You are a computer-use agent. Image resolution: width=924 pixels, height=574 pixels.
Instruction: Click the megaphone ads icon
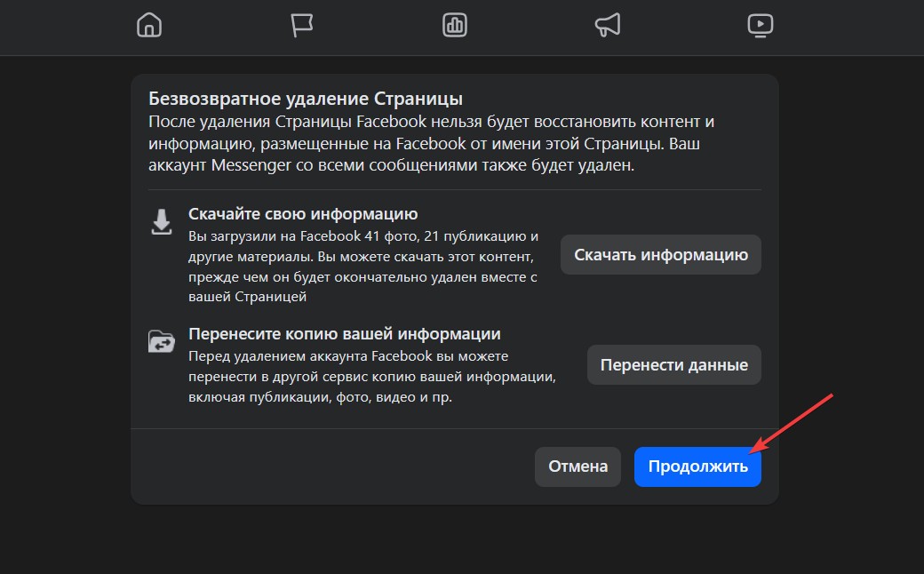click(x=608, y=25)
